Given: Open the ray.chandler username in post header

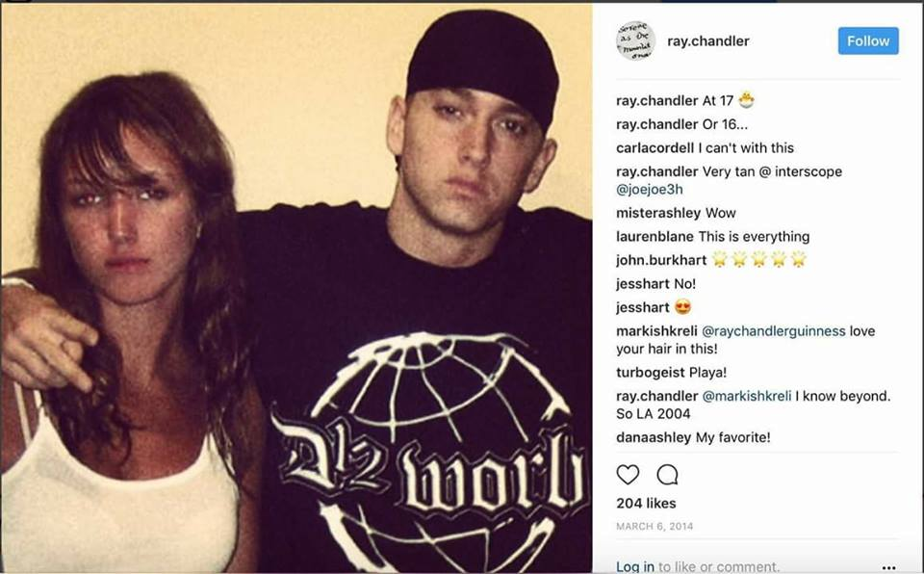Looking at the screenshot, I should pos(707,41).
